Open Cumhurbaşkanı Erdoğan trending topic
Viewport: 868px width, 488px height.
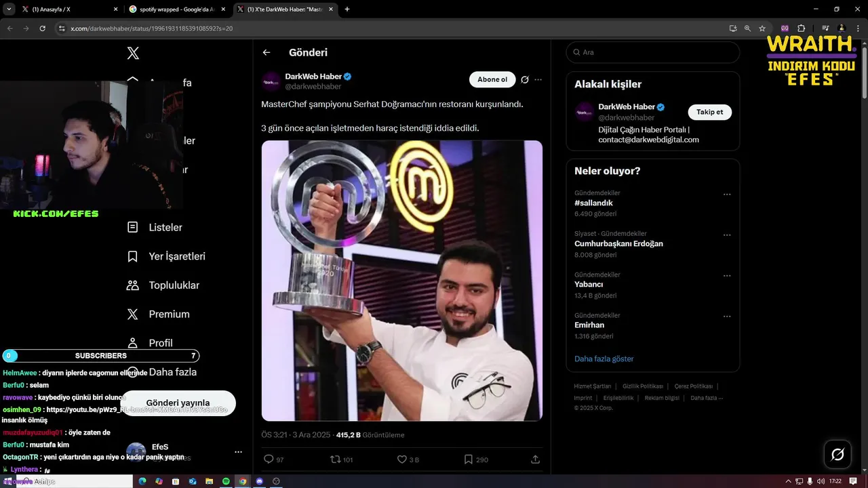coord(618,243)
